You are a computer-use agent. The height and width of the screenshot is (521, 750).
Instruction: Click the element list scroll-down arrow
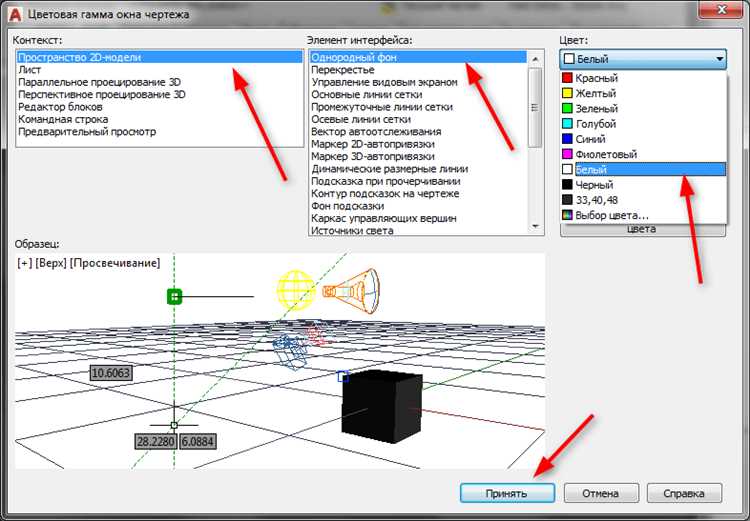coord(535,226)
